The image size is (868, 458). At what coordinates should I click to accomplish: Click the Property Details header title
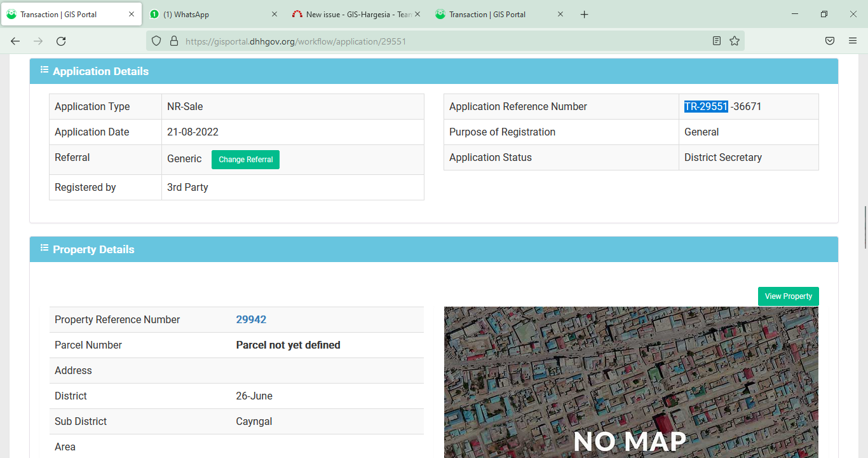click(93, 249)
